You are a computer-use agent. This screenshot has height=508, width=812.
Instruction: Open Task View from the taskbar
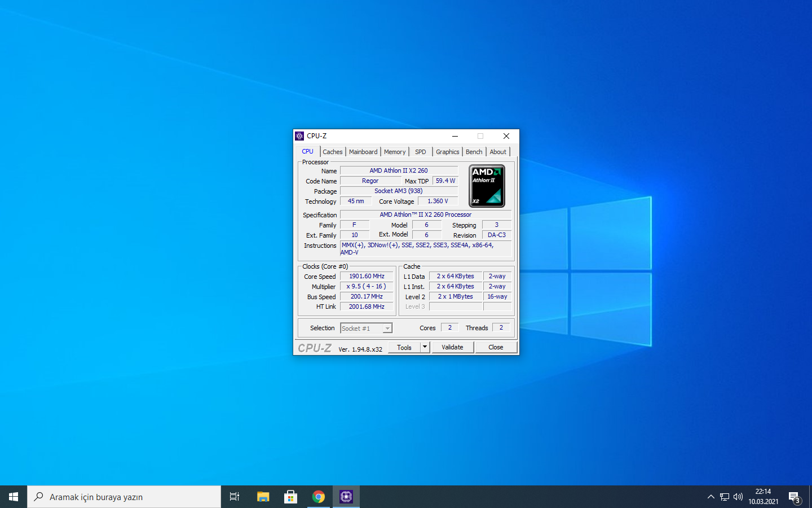point(235,497)
